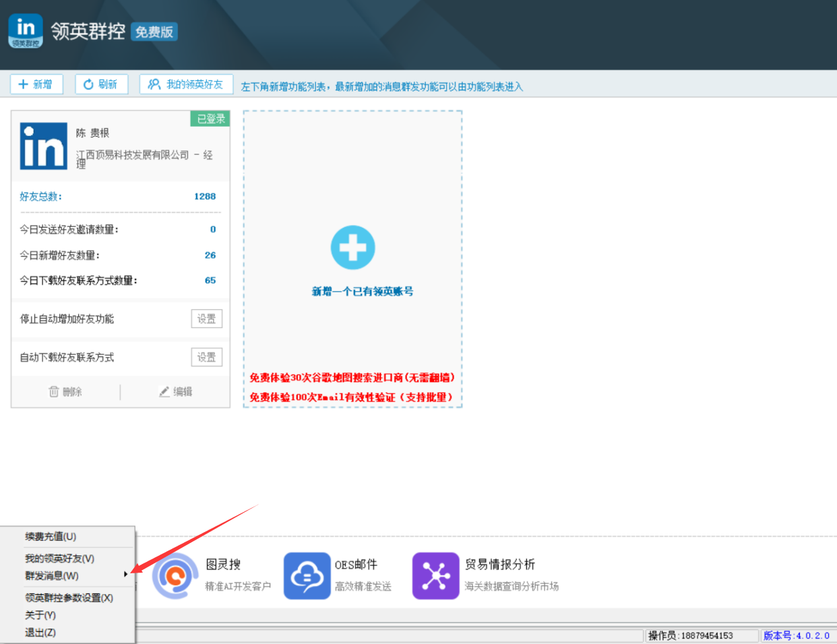
Task: Click the 今日发送好友邀请数量 value 0
Action: point(213,230)
